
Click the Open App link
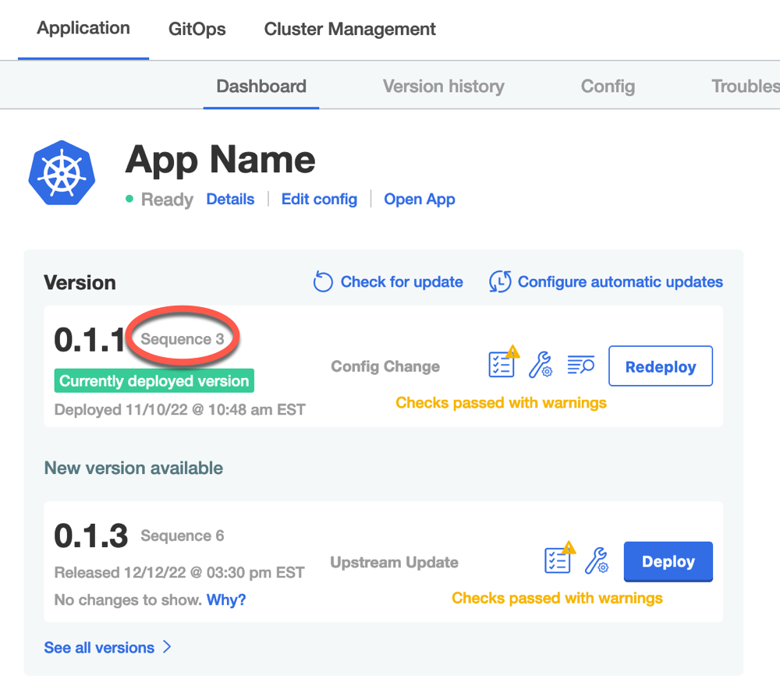419,200
